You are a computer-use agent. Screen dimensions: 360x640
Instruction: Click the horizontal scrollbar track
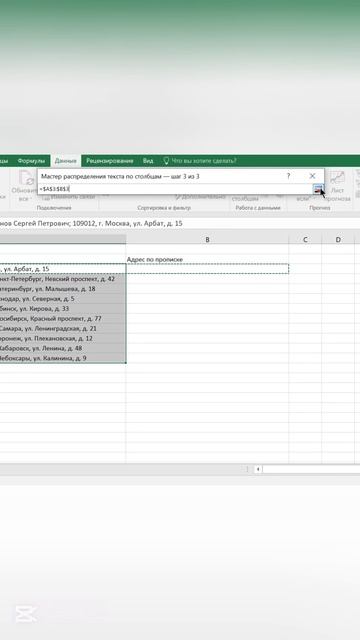[311, 469]
